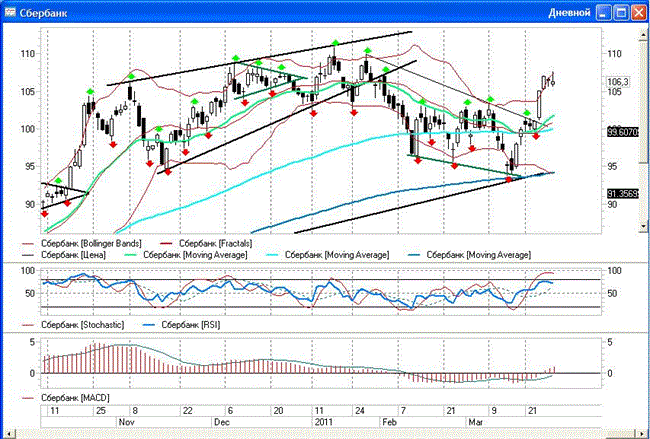Click the Dec month label on the time axis
The image size is (650, 439).
click(x=222, y=422)
